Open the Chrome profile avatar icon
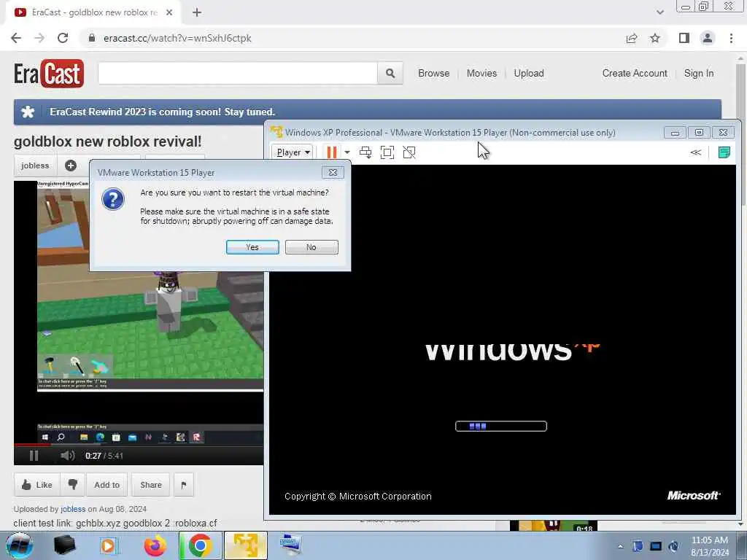747x560 pixels. pos(708,38)
